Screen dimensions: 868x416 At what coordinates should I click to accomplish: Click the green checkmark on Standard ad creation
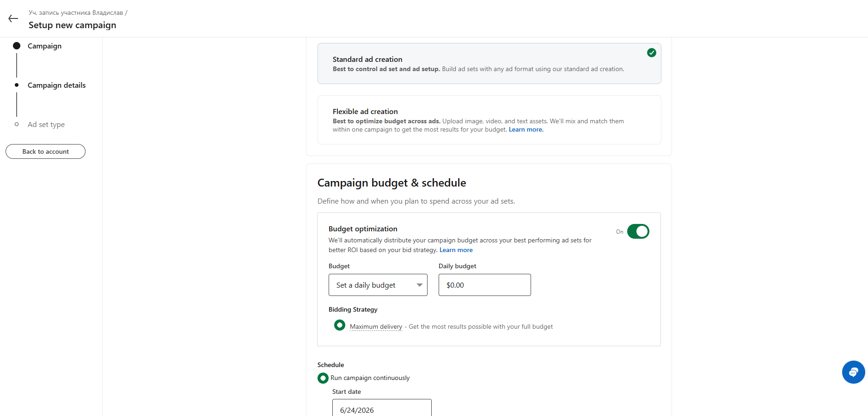651,53
